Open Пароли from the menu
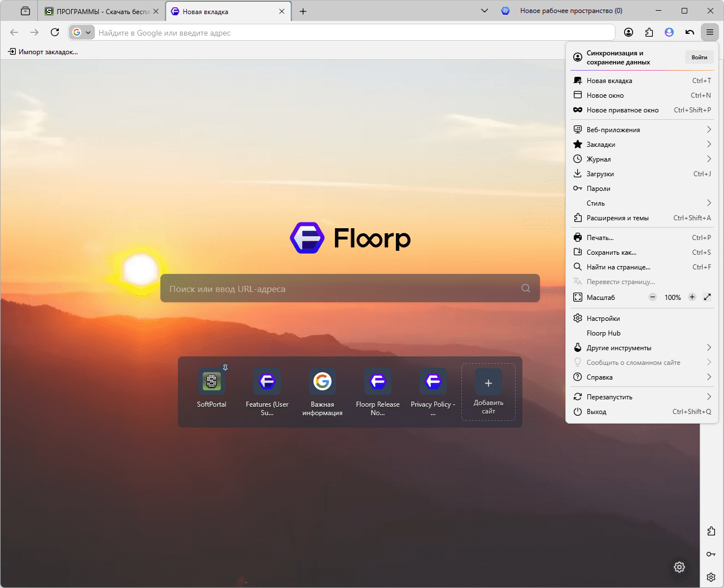The width and height of the screenshot is (724, 588). (x=642, y=189)
